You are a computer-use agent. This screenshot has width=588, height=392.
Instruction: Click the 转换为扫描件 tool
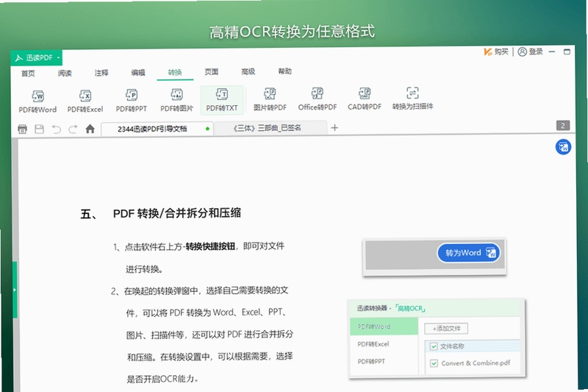point(412,99)
